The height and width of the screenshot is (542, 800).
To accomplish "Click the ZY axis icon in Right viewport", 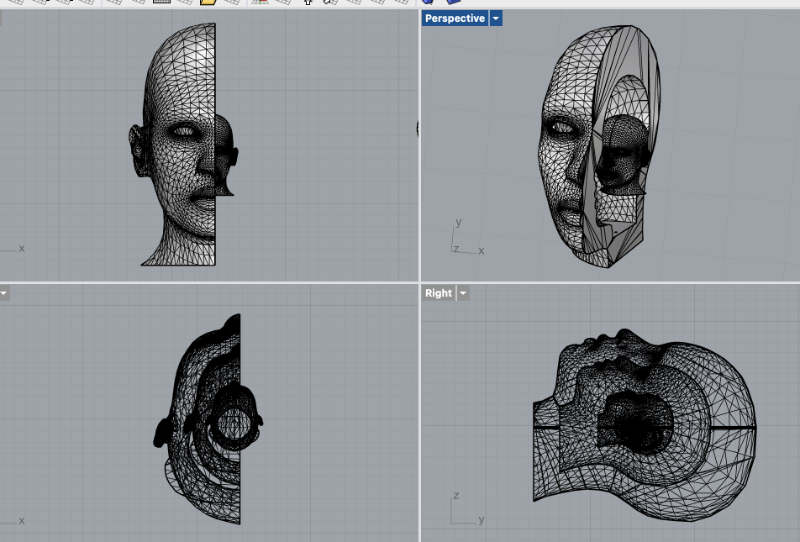I will tap(462, 512).
